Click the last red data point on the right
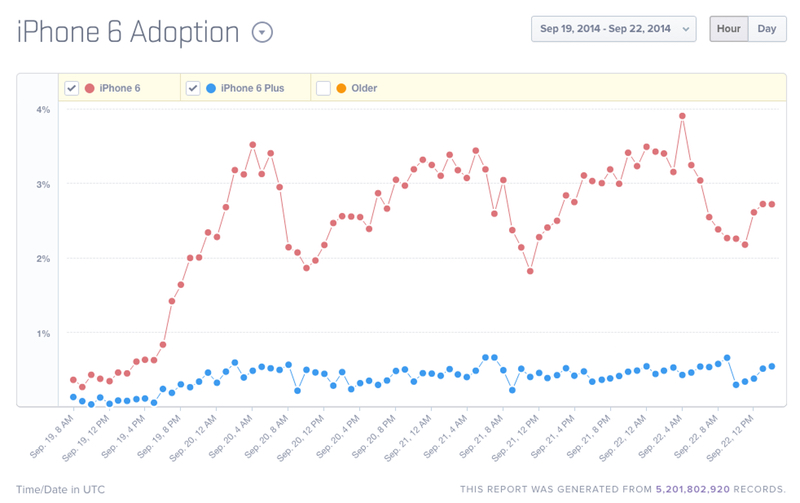The width and height of the screenshot is (800, 503). tap(772, 204)
